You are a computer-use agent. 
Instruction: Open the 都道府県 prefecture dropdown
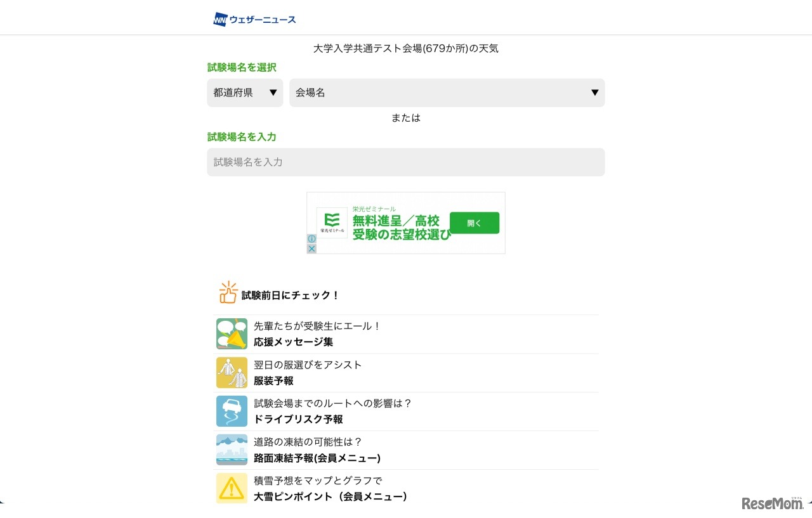[245, 93]
